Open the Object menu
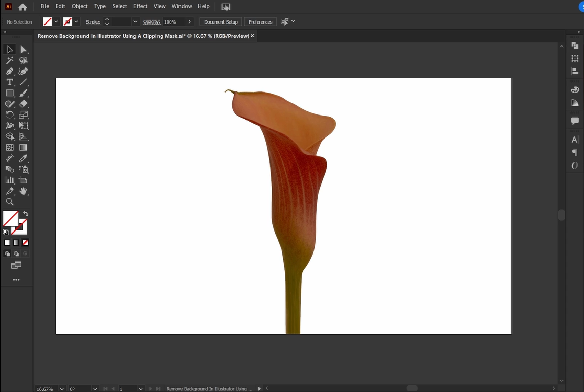 point(79,6)
